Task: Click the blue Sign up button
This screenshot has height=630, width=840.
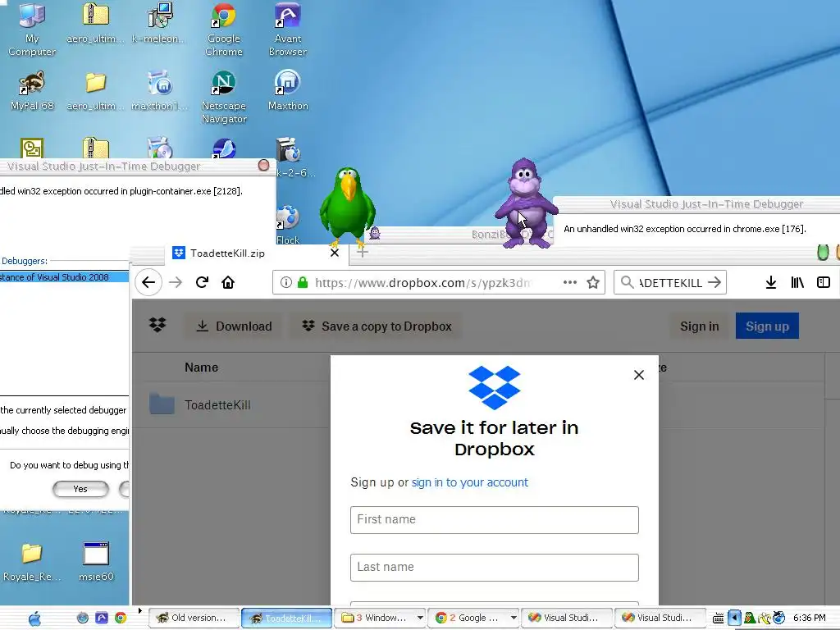Action: (x=767, y=326)
